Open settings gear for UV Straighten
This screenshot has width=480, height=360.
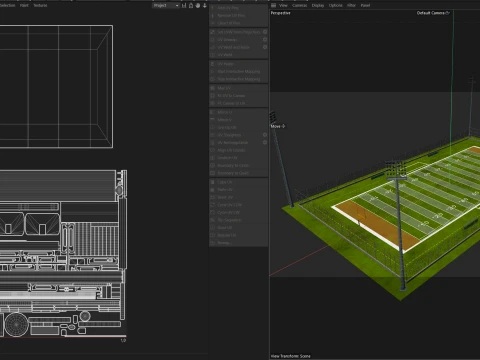point(265,135)
